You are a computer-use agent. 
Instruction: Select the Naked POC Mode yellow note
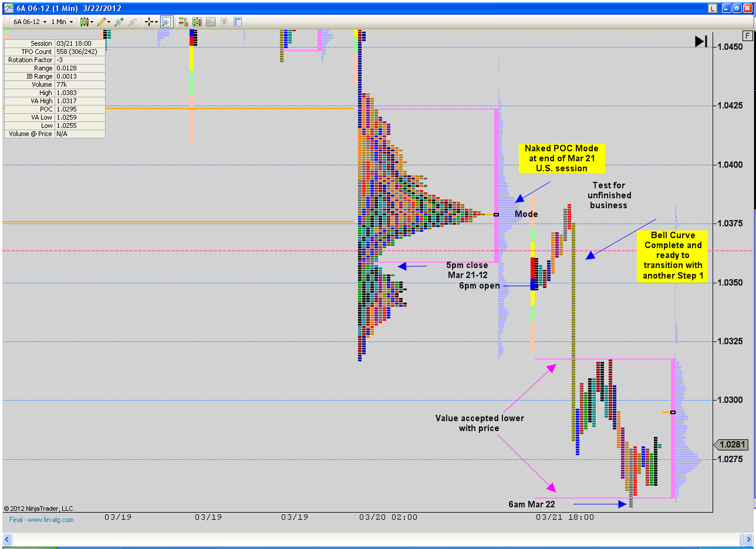pyautogui.click(x=562, y=158)
